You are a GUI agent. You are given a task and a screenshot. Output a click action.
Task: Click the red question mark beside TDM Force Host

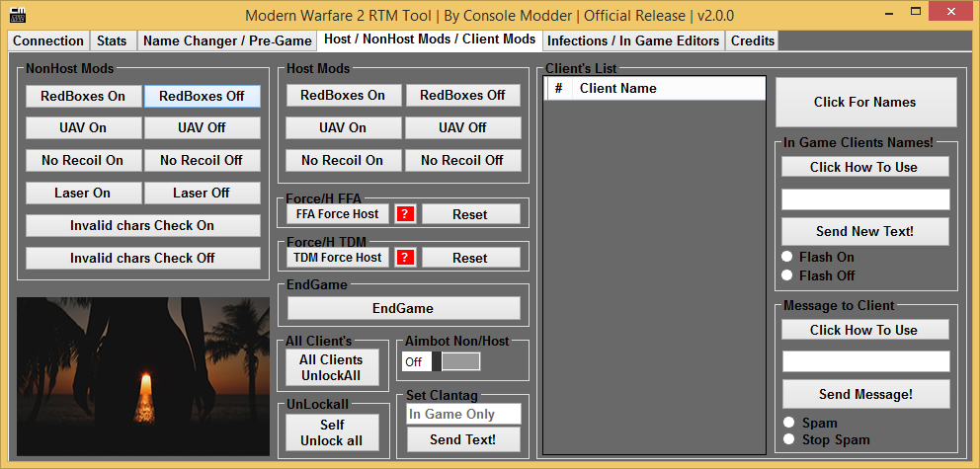point(405,257)
